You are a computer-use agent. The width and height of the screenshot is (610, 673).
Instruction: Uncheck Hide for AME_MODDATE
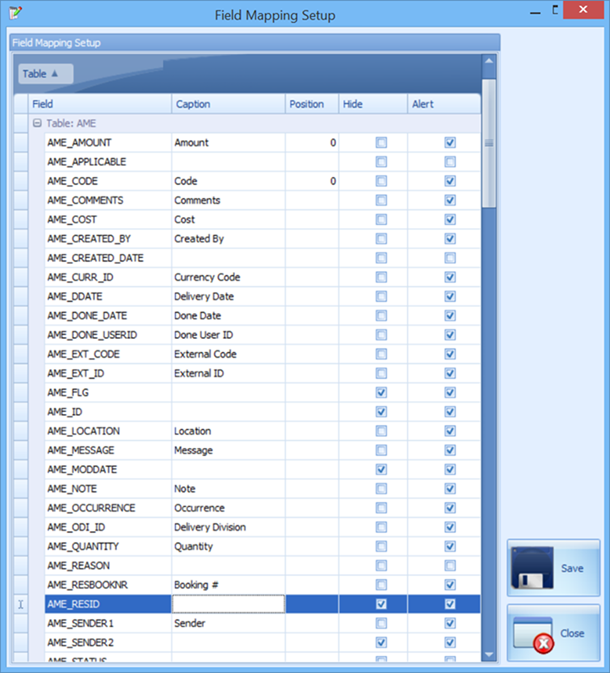[x=381, y=470]
